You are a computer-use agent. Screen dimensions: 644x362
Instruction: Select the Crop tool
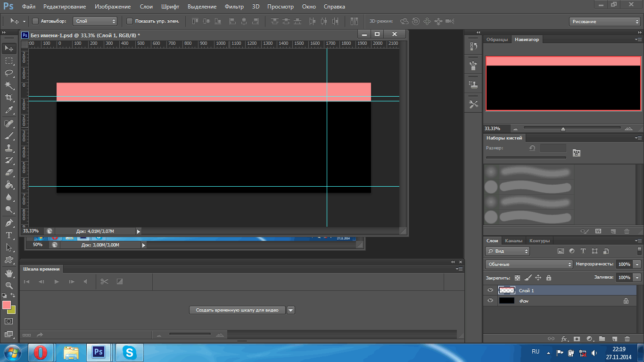(x=9, y=98)
